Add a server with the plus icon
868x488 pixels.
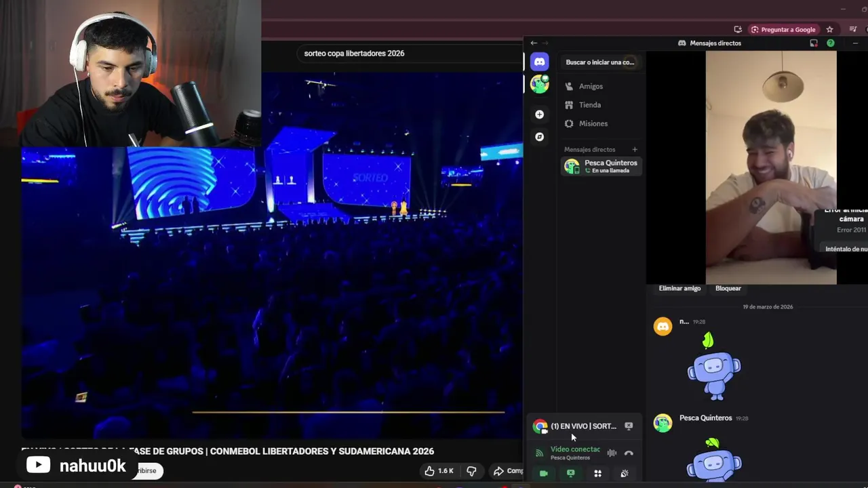(x=539, y=115)
